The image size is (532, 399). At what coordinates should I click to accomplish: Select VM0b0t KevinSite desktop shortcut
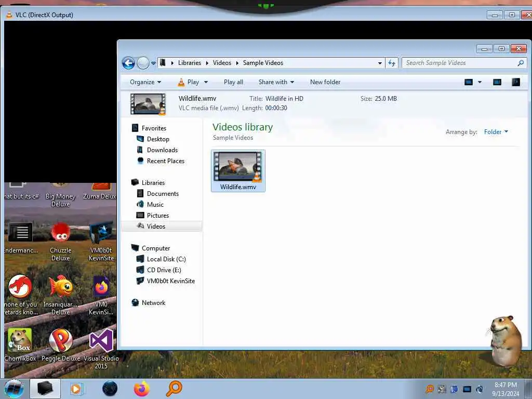[x=101, y=242]
